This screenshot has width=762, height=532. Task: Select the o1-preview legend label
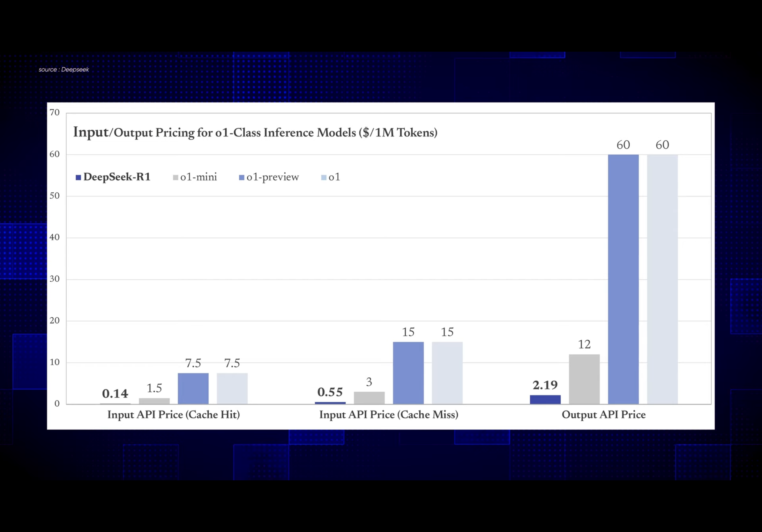point(273,177)
